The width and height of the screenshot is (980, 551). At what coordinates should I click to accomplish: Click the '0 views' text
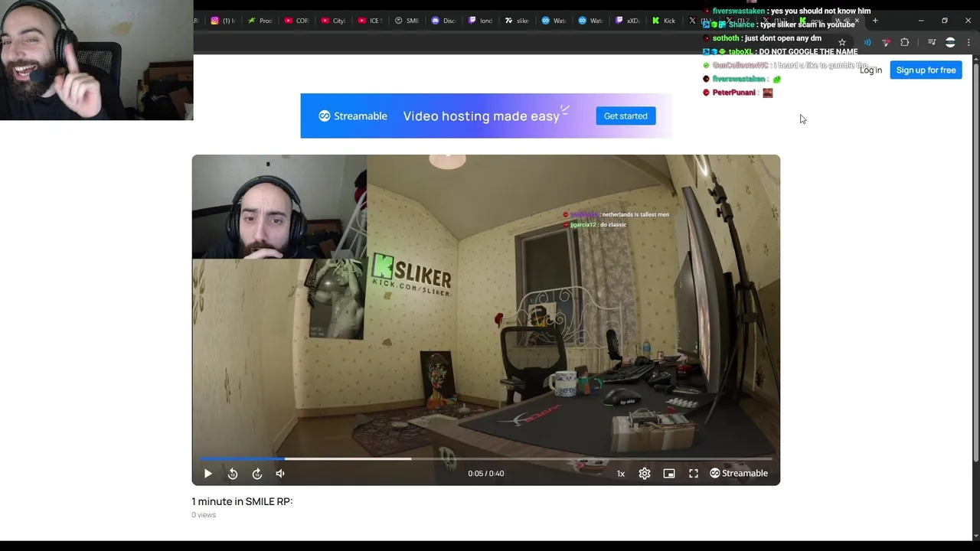204,515
